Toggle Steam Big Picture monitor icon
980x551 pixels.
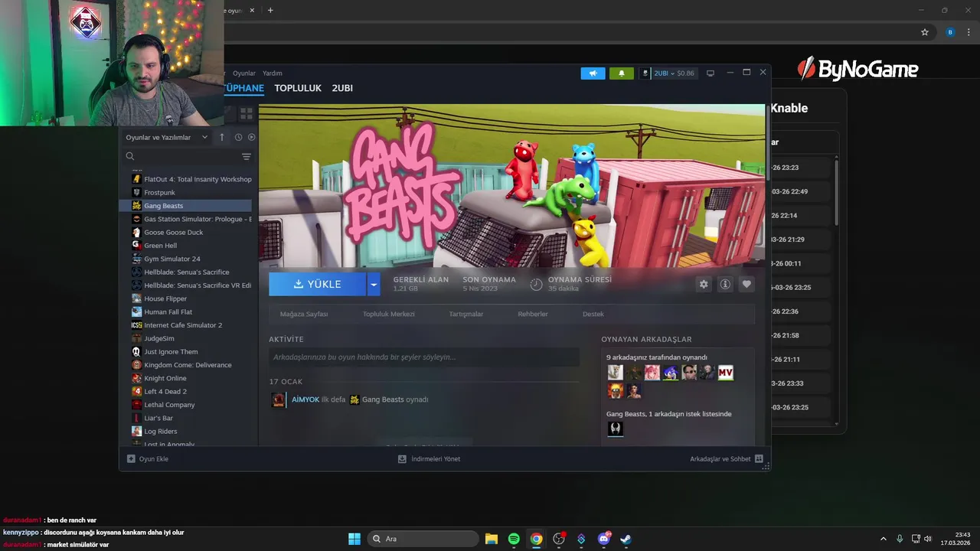pos(710,73)
